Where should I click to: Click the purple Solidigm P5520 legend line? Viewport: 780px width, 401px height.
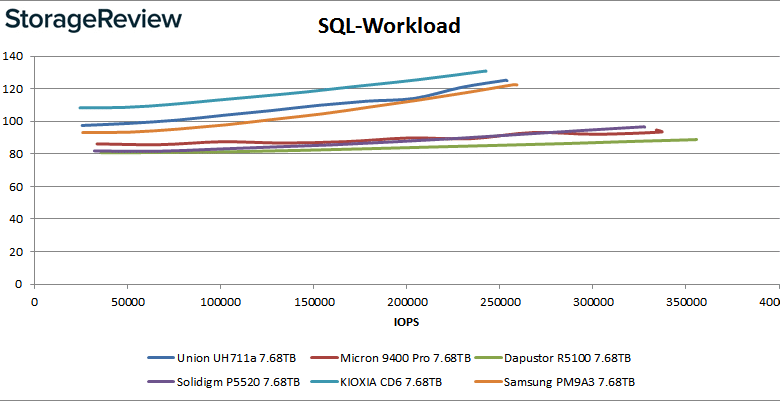coord(161,382)
